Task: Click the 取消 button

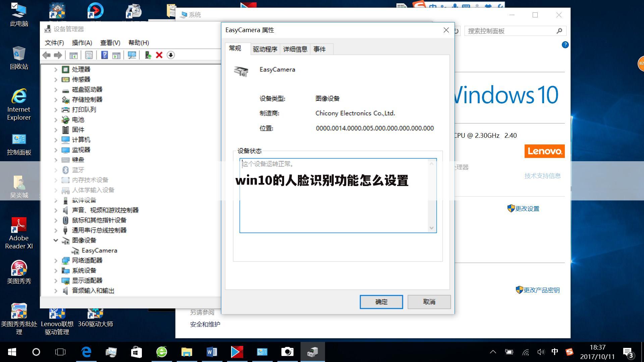Action: [429, 302]
